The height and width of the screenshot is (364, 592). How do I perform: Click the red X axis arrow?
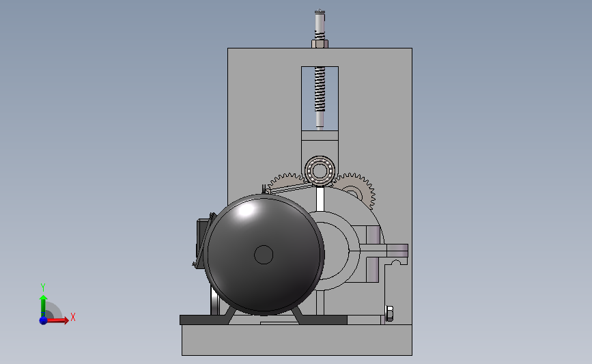57,320
